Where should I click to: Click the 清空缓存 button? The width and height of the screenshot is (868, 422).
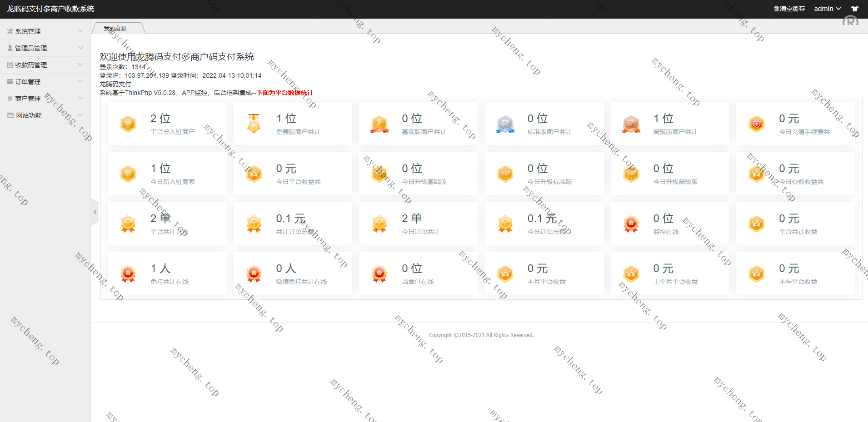point(789,9)
